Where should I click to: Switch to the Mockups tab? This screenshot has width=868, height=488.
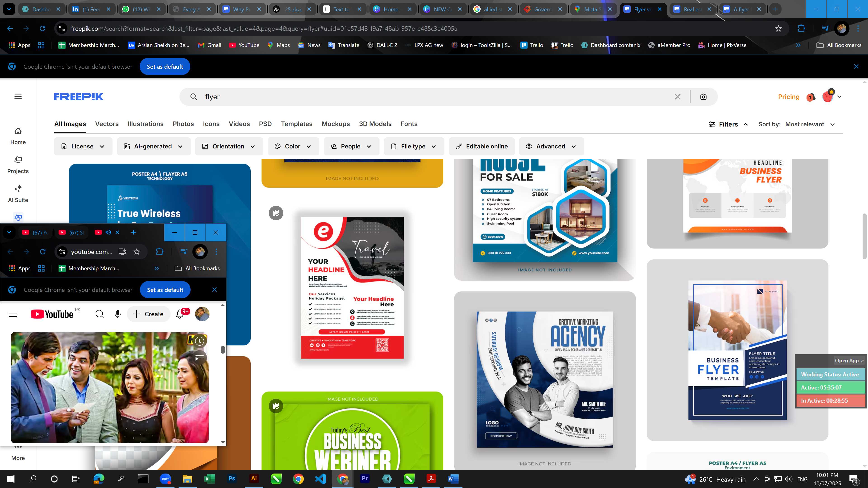(x=336, y=124)
